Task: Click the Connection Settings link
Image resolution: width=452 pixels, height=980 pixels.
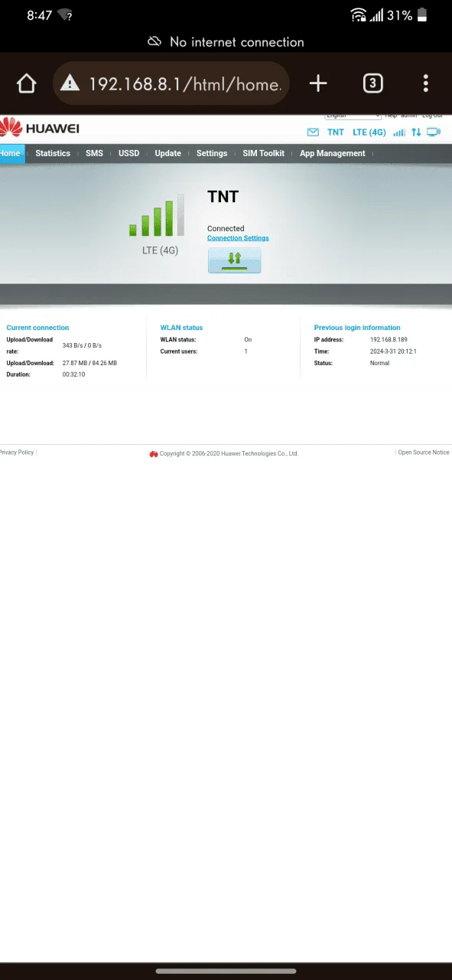Action: [x=238, y=238]
